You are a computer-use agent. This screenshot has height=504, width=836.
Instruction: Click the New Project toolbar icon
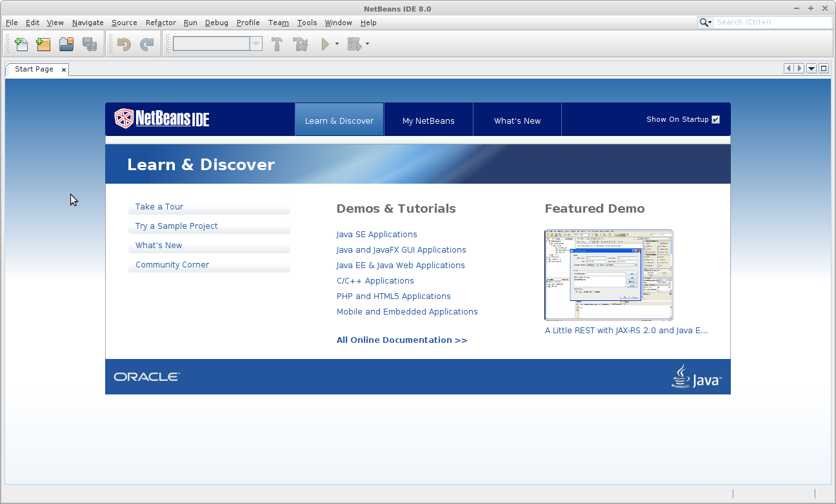[x=43, y=44]
